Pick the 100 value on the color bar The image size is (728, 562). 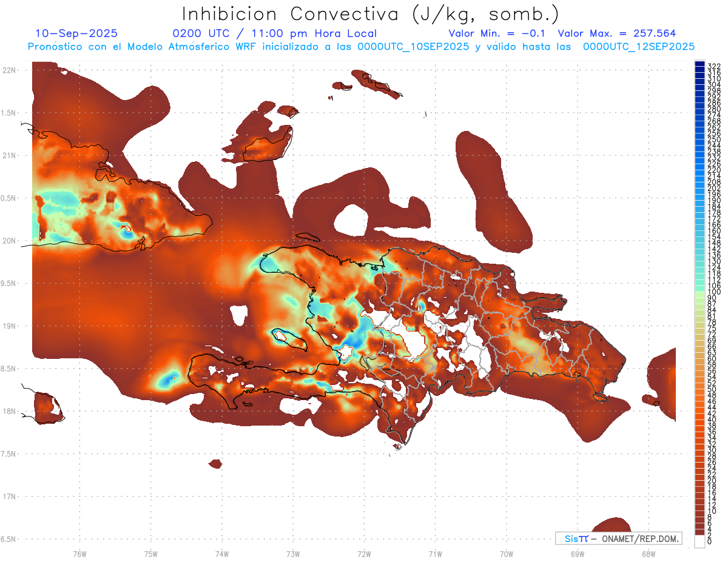point(699,292)
